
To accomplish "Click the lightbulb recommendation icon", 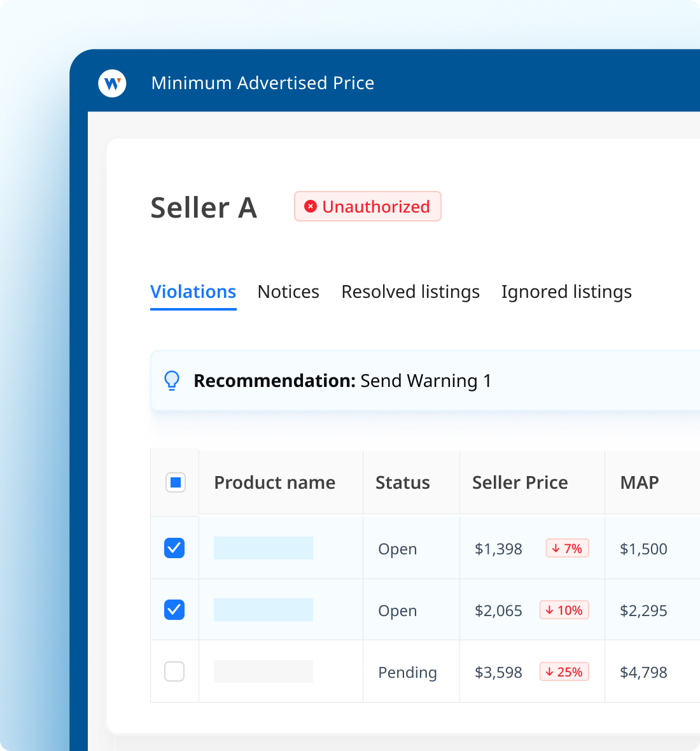I will click(x=172, y=381).
